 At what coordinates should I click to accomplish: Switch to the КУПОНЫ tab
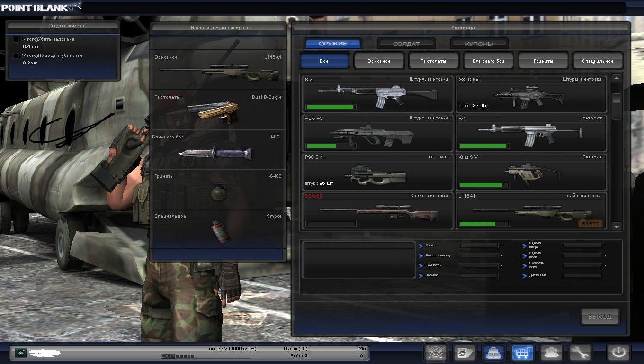(x=479, y=44)
